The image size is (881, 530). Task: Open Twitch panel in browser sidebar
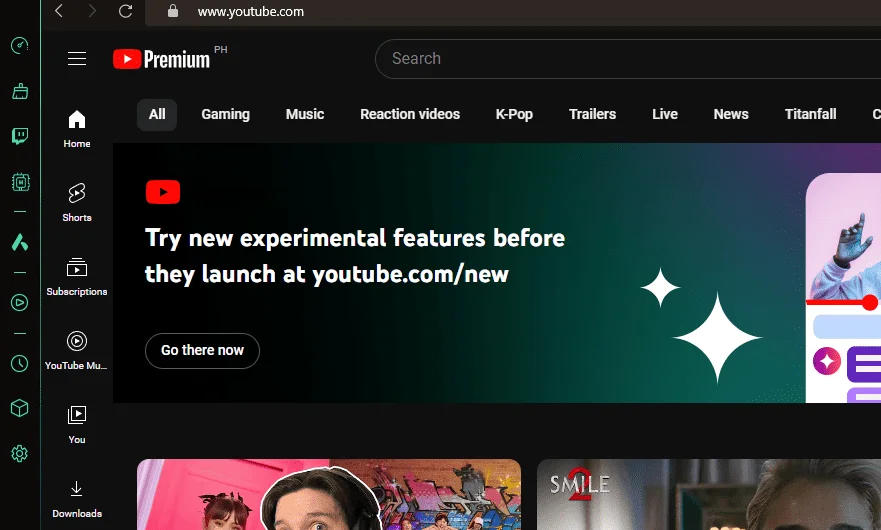(20, 136)
